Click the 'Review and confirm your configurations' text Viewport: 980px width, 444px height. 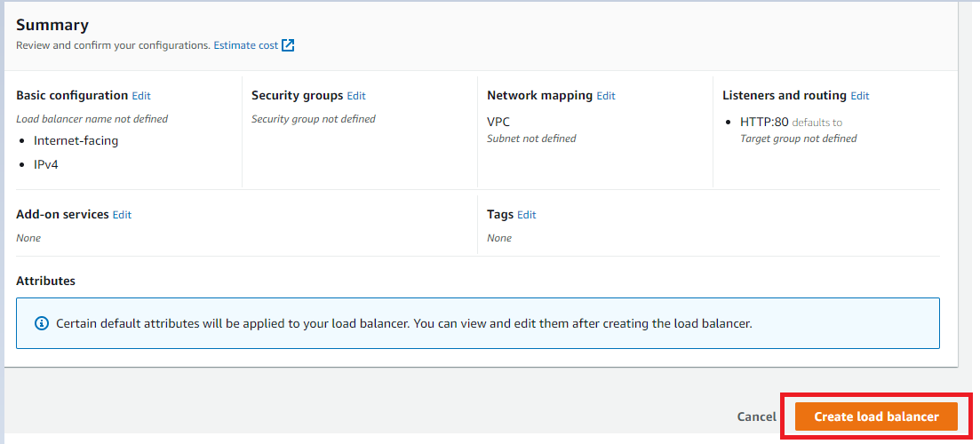tap(113, 45)
